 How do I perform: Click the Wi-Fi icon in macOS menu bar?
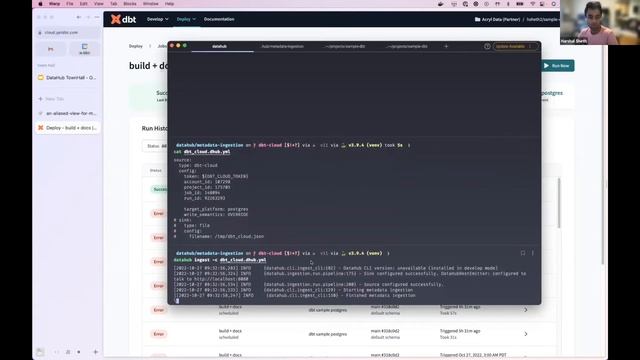click(532, 4)
